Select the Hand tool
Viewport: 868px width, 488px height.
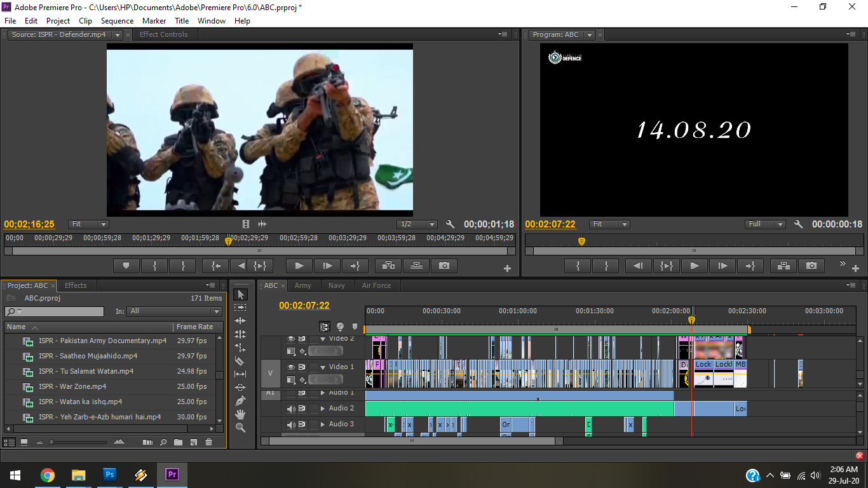click(x=240, y=414)
